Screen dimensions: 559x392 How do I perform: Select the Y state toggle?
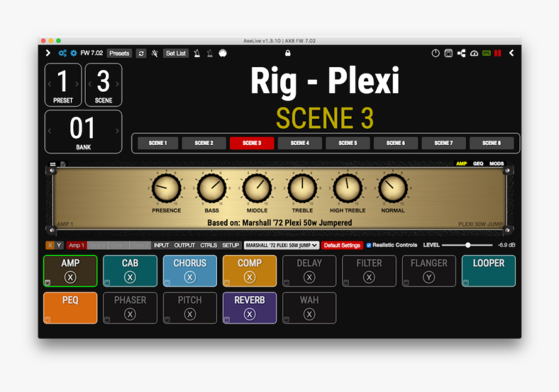point(58,245)
